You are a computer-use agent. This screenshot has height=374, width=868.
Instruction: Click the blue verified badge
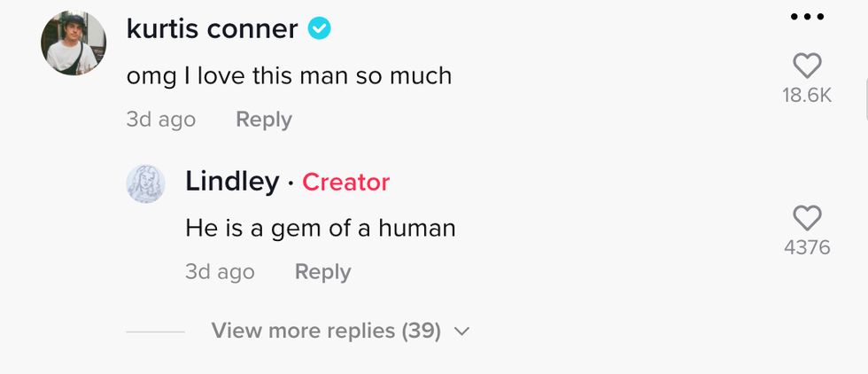click(x=319, y=29)
